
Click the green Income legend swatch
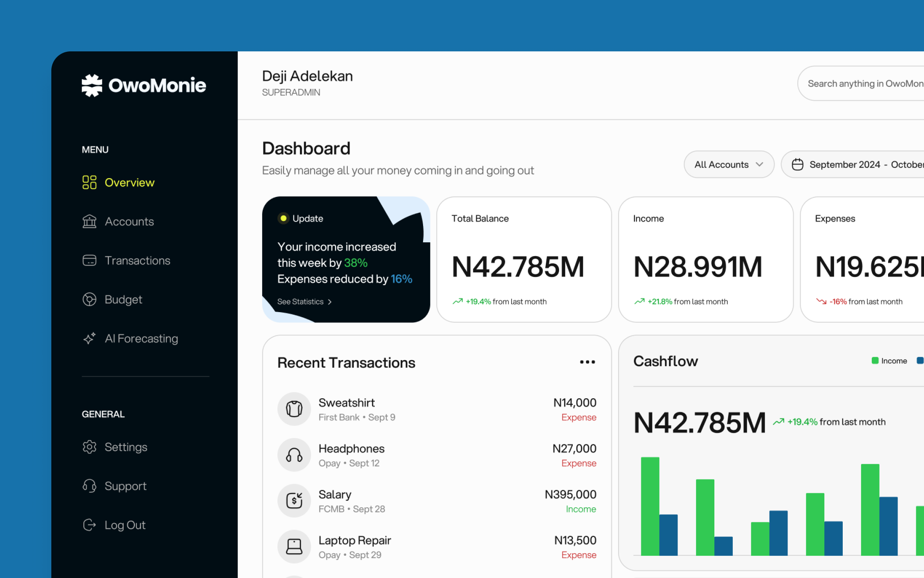tap(875, 361)
